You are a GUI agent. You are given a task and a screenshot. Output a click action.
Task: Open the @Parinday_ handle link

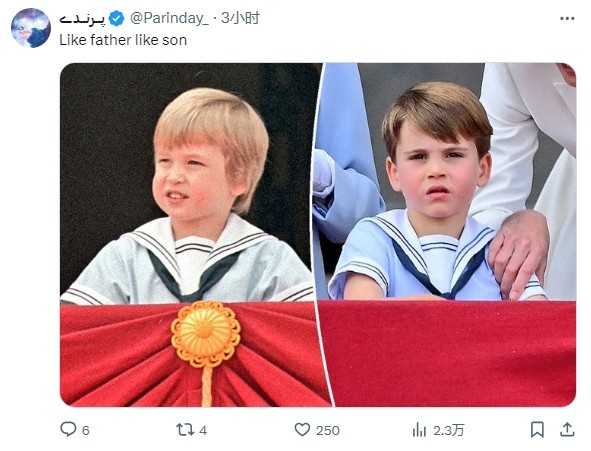pyautogui.click(x=169, y=18)
